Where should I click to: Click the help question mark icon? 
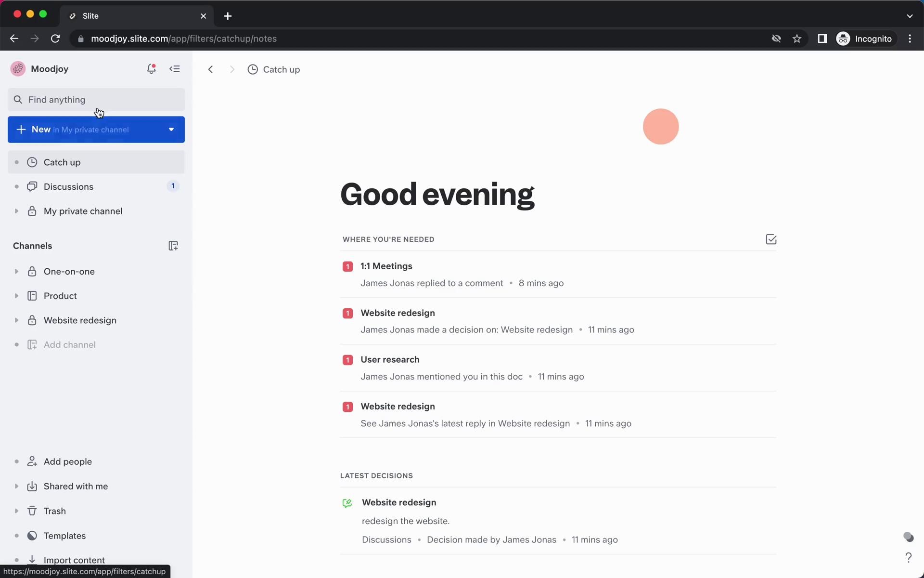tap(908, 557)
